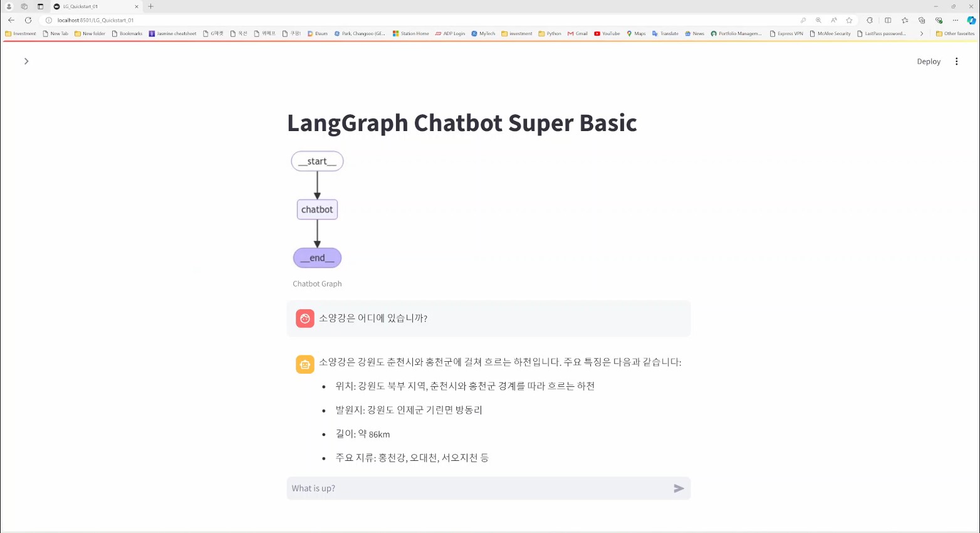Viewport: 980px width, 533px height.
Task: Show more bookmarks with overflow chevron
Action: coord(922,34)
